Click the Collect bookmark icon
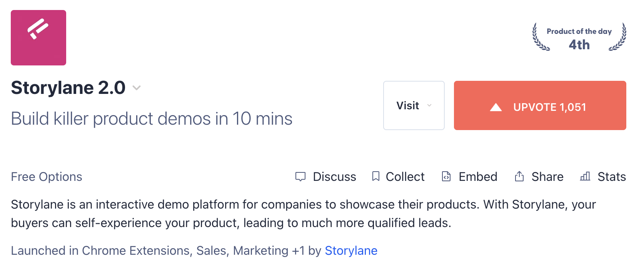644x274 pixels. tap(376, 176)
